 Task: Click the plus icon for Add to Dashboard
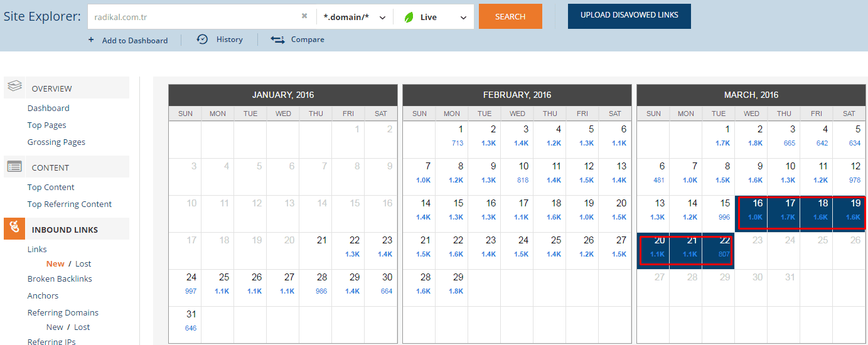click(x=91, y=40)
